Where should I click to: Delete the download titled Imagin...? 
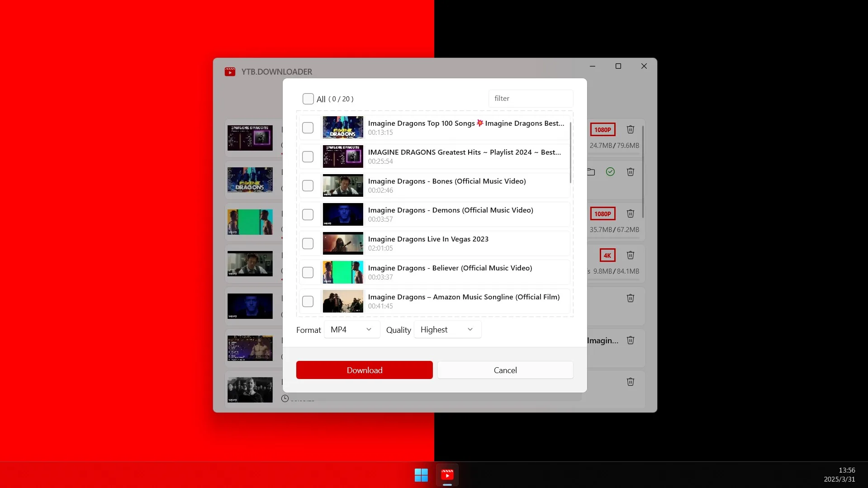click(630, 340)
